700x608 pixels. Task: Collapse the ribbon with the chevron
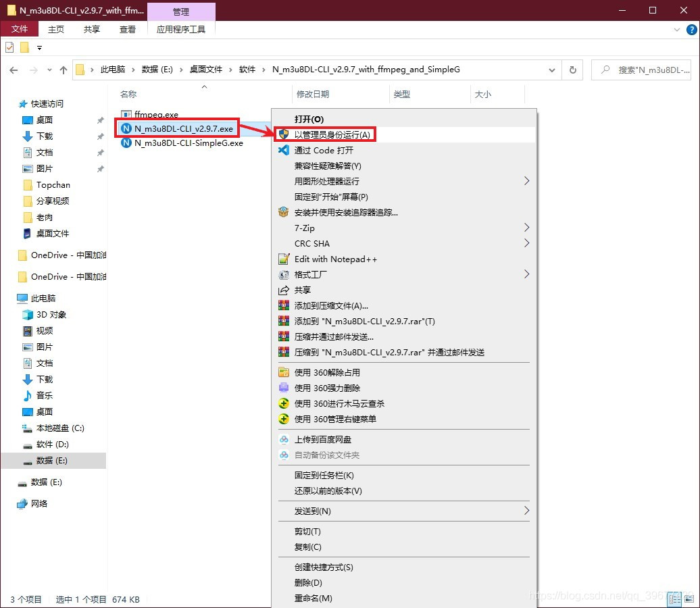[677, 30]
